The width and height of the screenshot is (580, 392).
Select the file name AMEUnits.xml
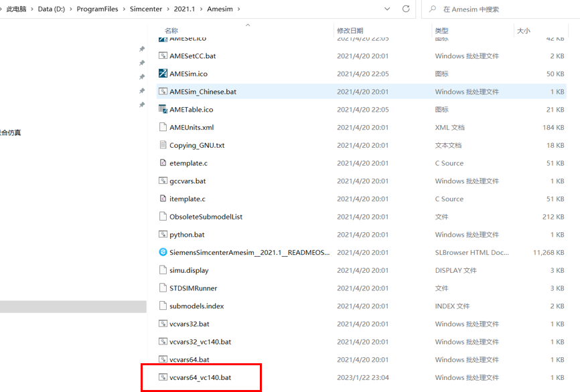tap(192, 128)
